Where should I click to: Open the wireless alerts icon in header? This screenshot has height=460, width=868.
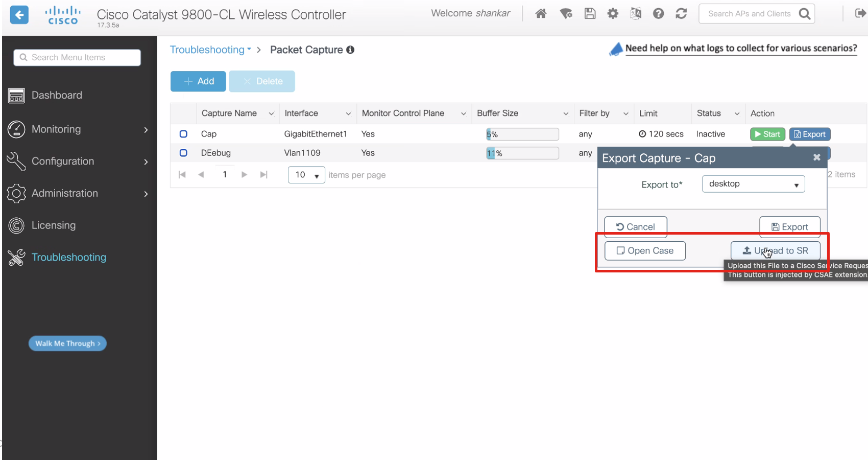(566, 14)
